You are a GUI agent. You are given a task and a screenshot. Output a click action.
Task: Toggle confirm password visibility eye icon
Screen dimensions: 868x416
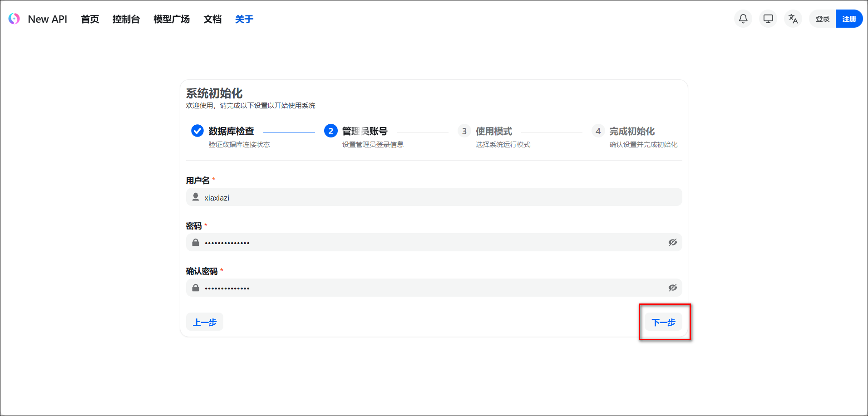click(672, 288)
